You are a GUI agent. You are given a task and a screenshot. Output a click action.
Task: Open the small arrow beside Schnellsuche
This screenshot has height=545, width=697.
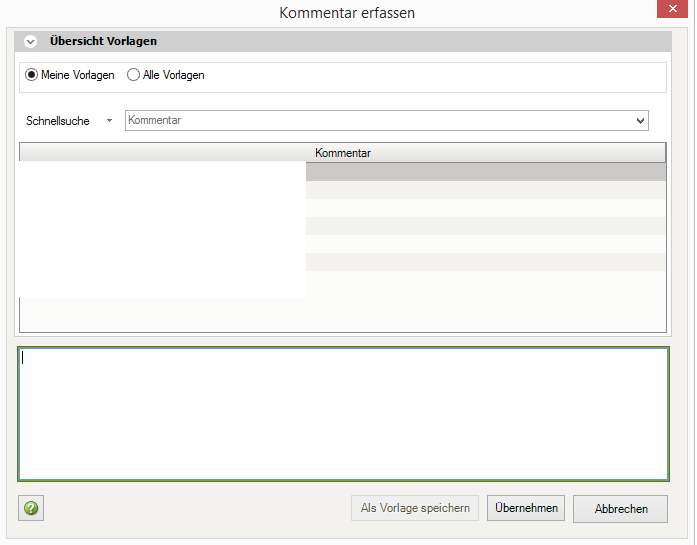(x=109, y=121)
